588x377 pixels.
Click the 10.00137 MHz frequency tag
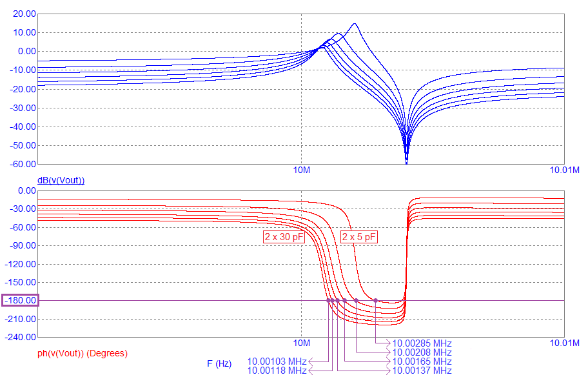422,371
